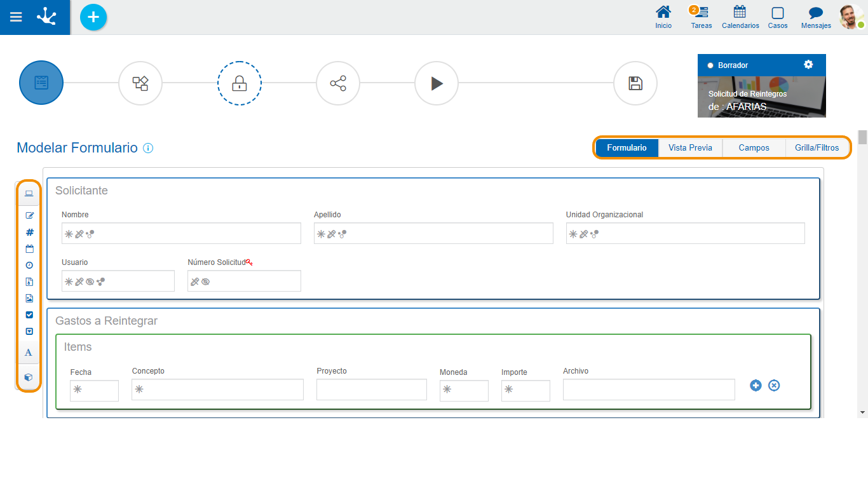
Task: Open Casos
Action: click(x=777, y=17)
